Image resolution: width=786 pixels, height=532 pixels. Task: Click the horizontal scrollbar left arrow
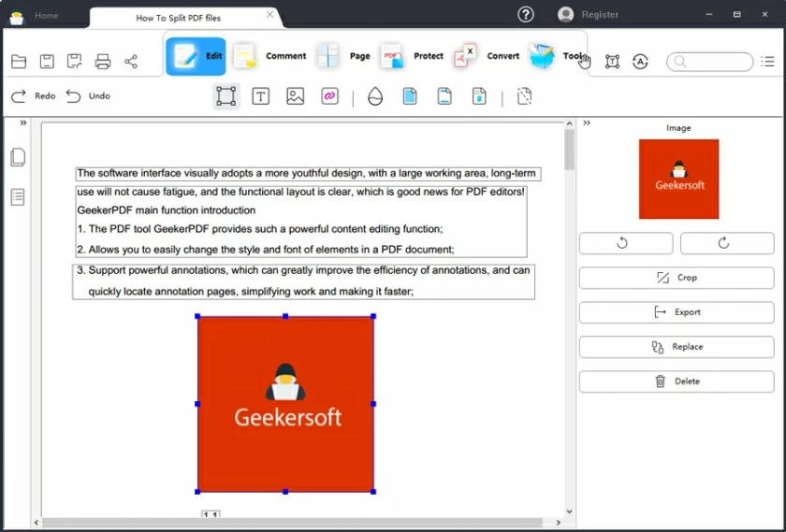click(36, 523)
